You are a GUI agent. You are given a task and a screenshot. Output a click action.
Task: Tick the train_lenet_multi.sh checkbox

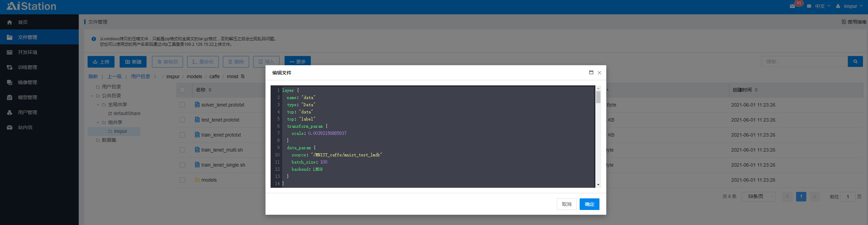[x=182, y=150]
